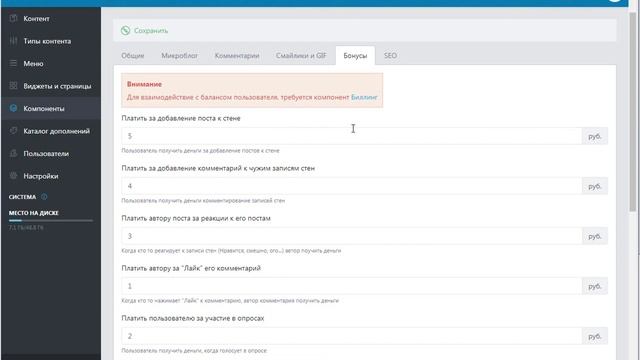
Task: Click the comment payment field with 4
Action: pos(351,186)
